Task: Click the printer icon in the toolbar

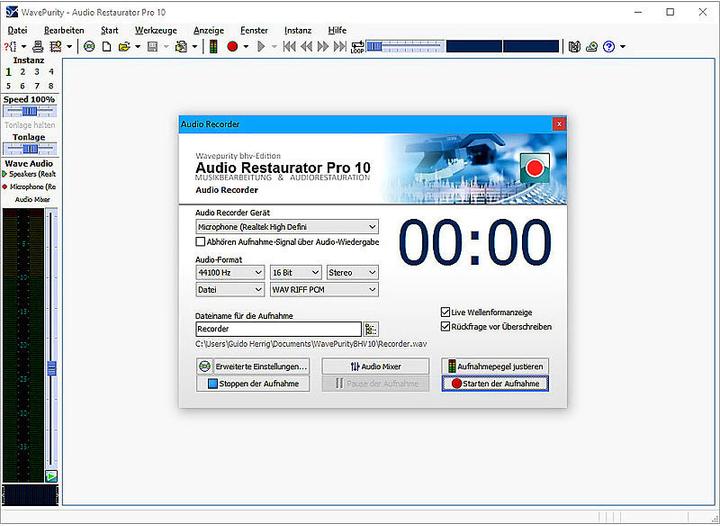Action: tap(38, 46)
